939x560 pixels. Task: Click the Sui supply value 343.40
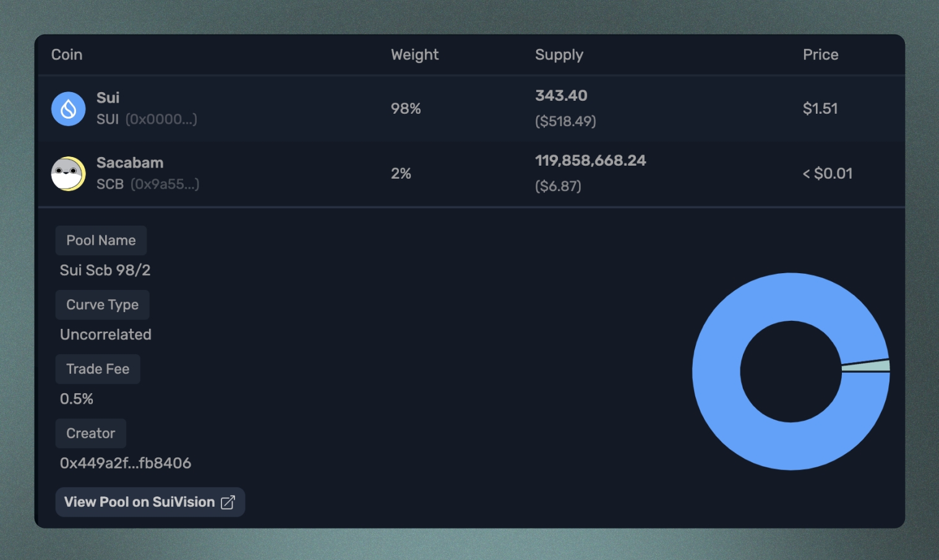561,96
